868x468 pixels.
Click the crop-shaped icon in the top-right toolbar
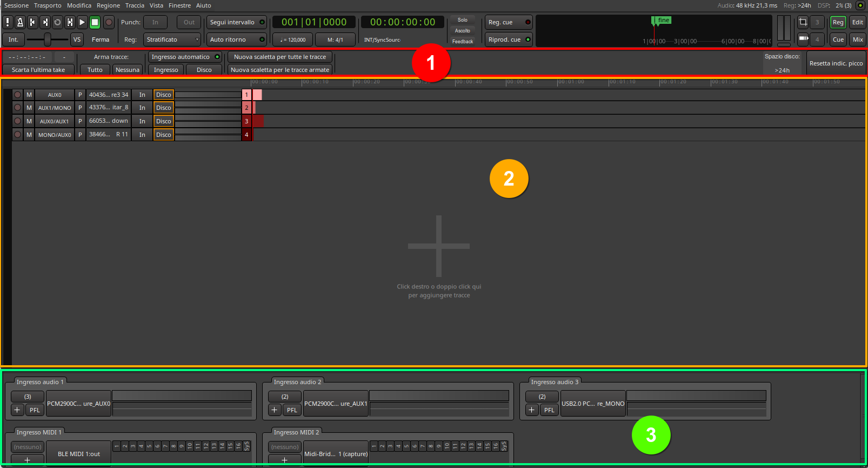[x=803, y=22]
